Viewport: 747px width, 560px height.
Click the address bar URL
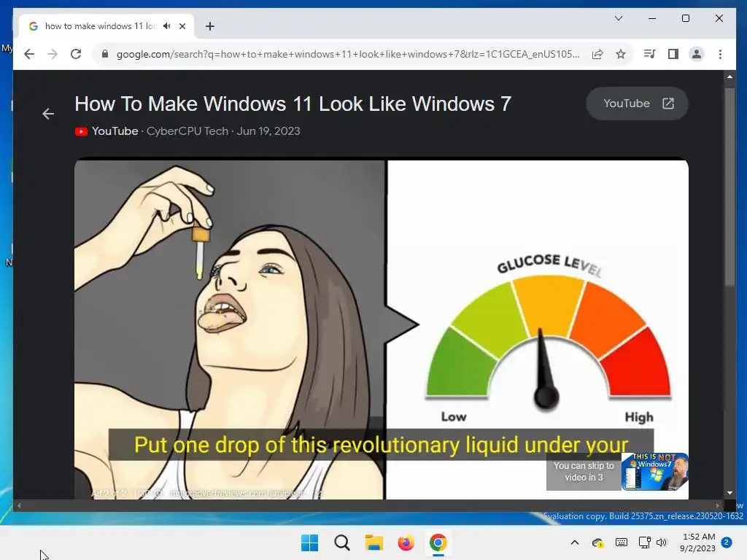tap(348, 54)
